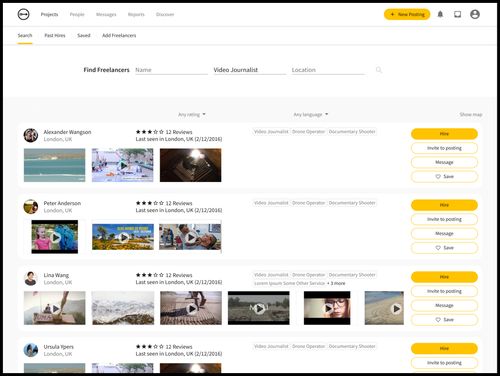This screenshot has width=500, height=376.
Task: Open People menu item
Action: coord(77,14)
